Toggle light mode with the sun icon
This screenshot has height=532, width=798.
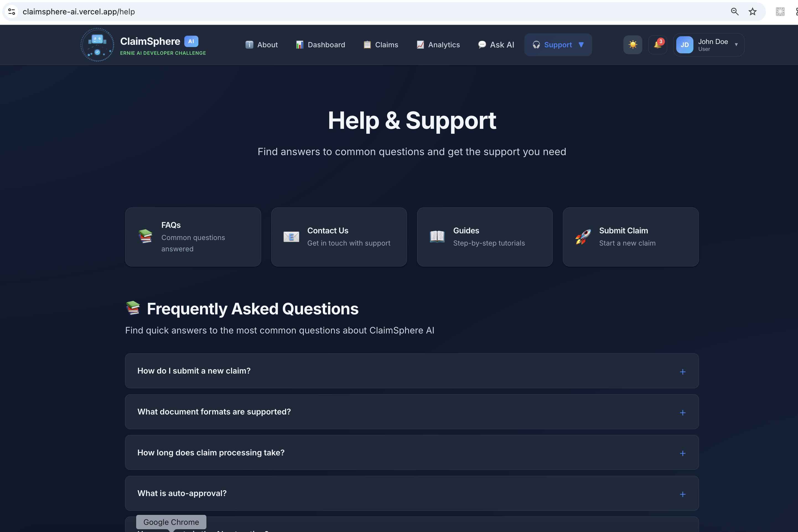point(632,45)
